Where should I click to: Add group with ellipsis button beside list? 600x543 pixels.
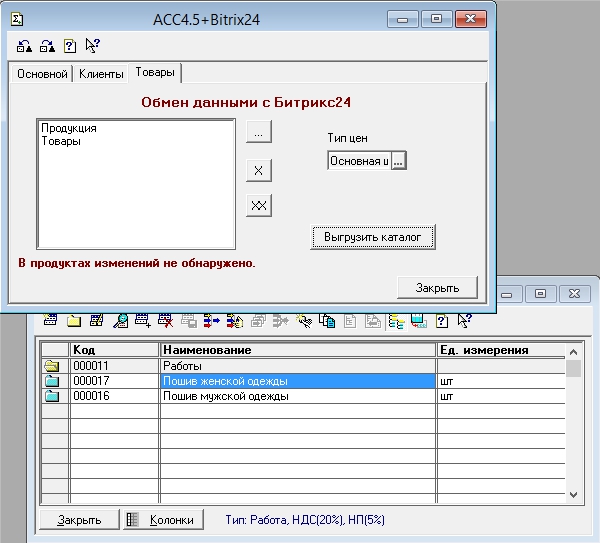(x=259, y=132)
